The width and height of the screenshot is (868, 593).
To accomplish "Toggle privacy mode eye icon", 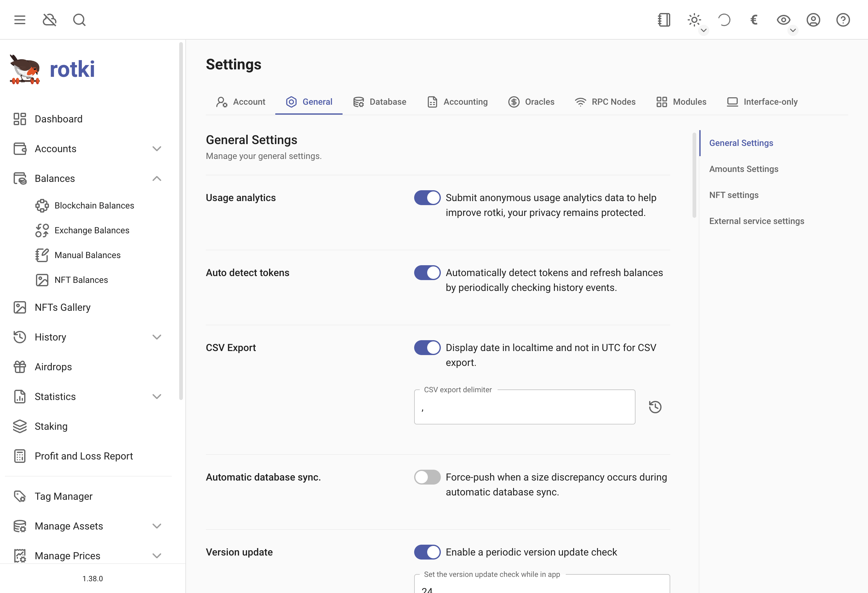I will point(783,20).
